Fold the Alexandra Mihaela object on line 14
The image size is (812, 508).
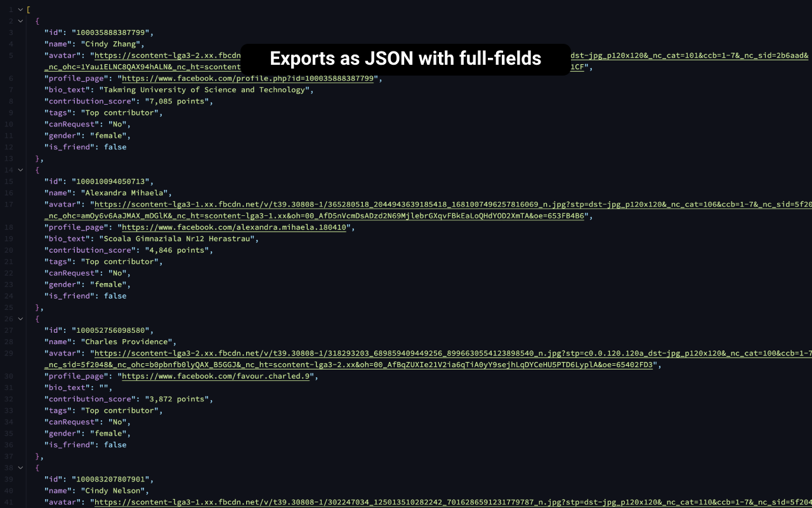[20, 170]
